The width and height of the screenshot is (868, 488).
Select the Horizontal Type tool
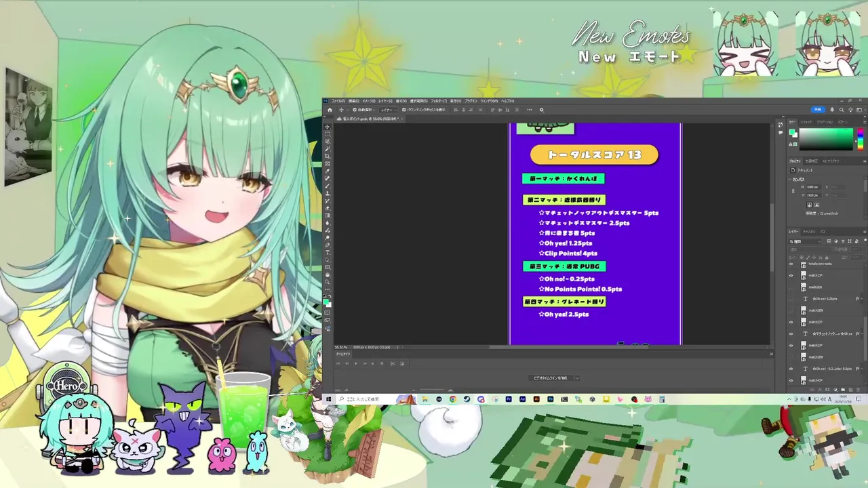328,252
